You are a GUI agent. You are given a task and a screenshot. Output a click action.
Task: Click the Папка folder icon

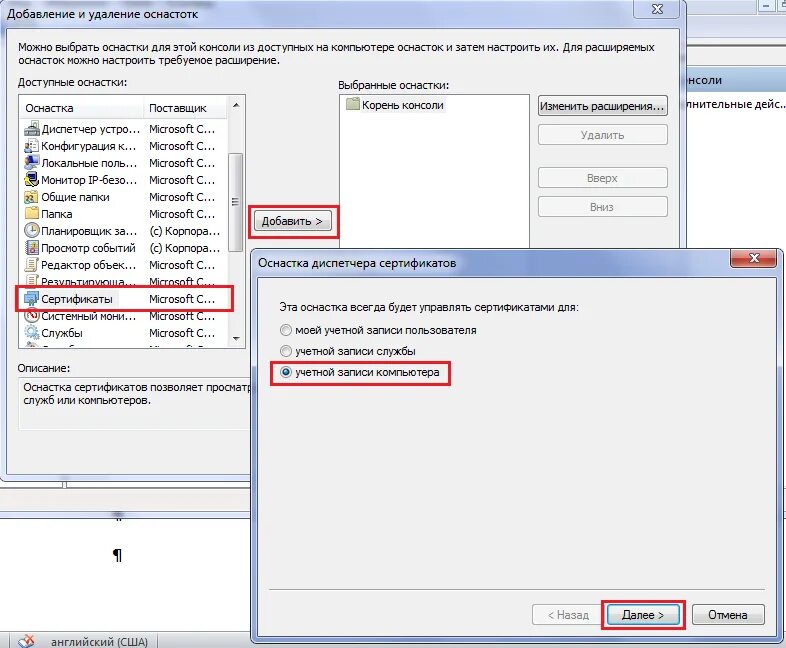32,213
